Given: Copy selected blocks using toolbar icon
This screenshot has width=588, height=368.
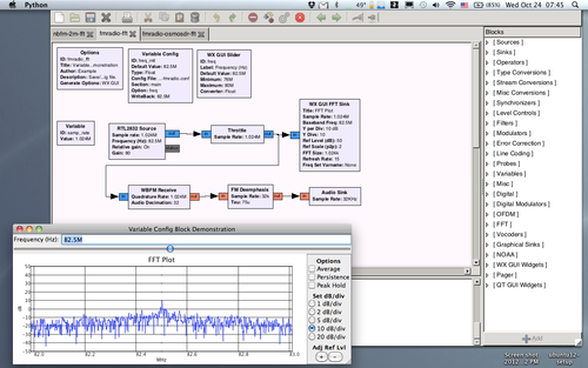Looking at the screenshot, I should click(164, 18).
